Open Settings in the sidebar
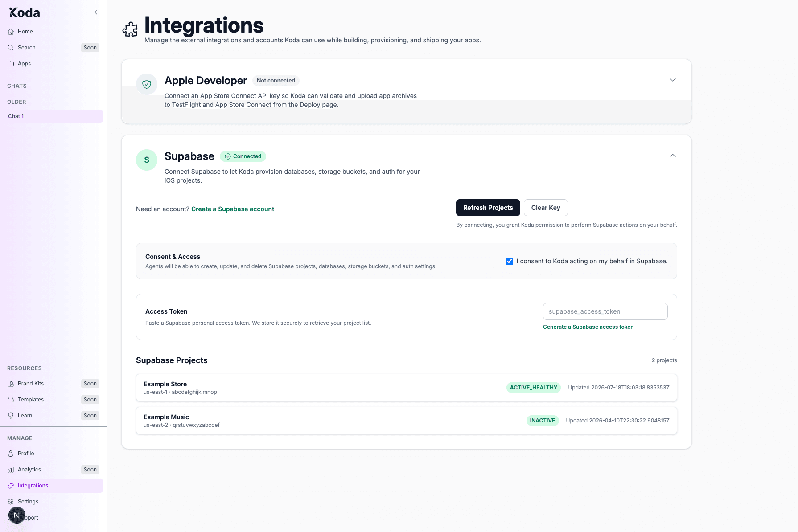The image size is (798, 532). pos(53,502)
